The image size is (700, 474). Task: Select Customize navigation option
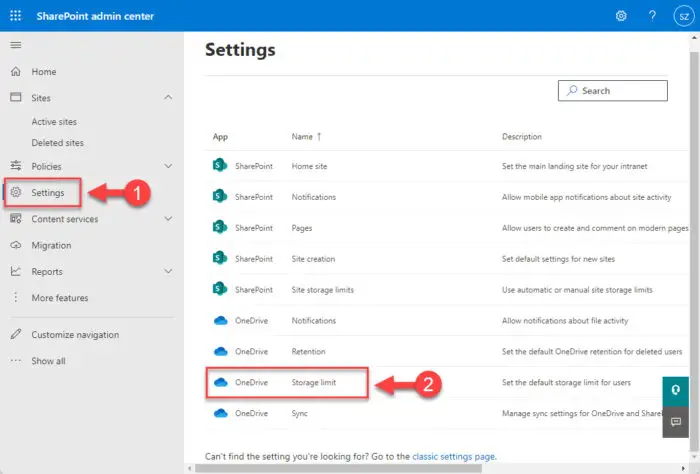tap(75, 334)
